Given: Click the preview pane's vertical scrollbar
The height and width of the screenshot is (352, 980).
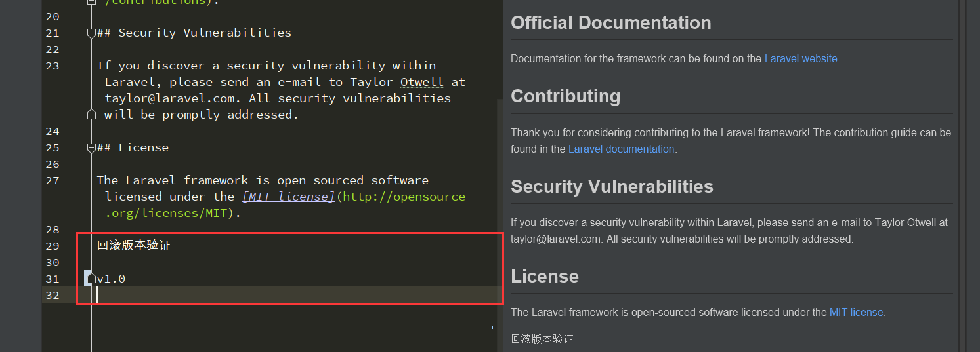Looking at the screenshot, I should (x=964, y=176).
